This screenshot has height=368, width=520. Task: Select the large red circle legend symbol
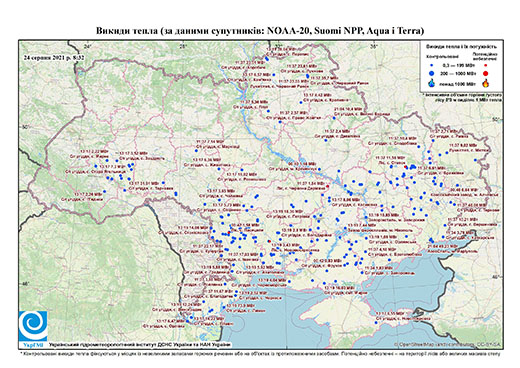[485, 73]
